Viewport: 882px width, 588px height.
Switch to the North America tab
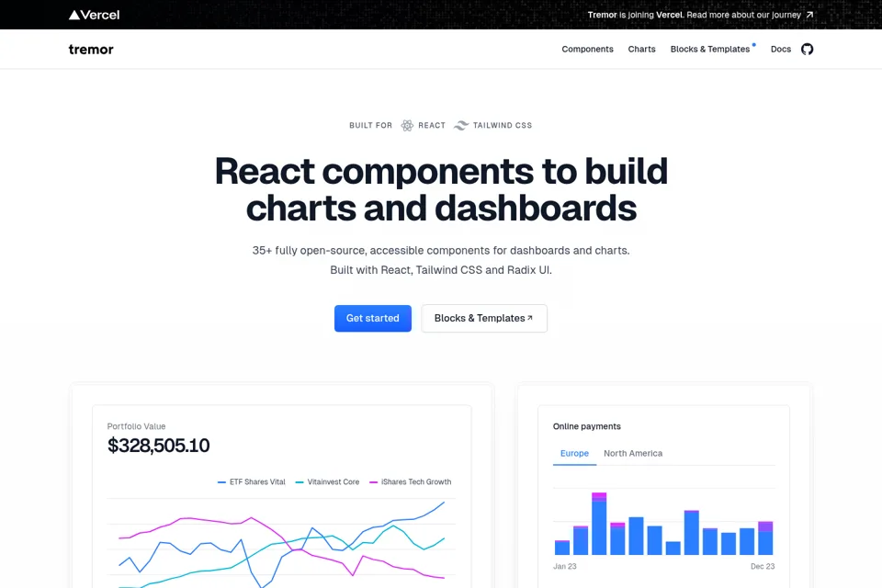tap(633, 454)
